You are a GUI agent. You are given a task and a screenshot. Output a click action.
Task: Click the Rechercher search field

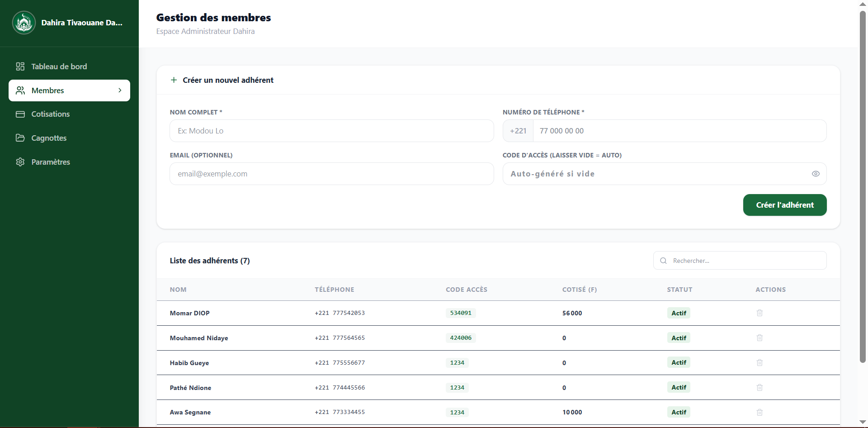coord(740,261)
